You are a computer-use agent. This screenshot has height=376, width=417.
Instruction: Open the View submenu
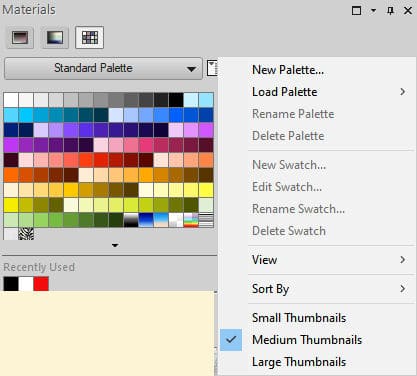264,260
